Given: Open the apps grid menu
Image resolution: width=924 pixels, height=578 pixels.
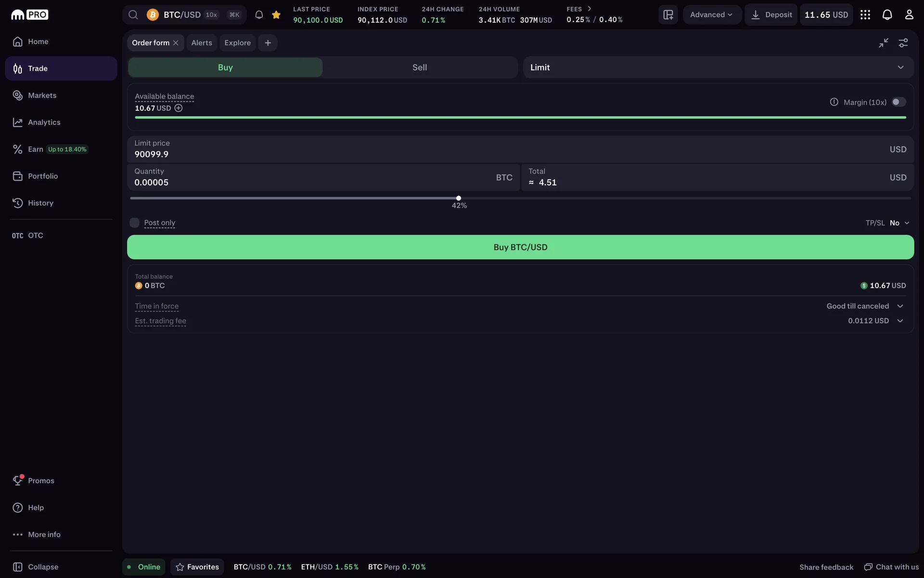Looking at the screenshot, I should (865, 15).
